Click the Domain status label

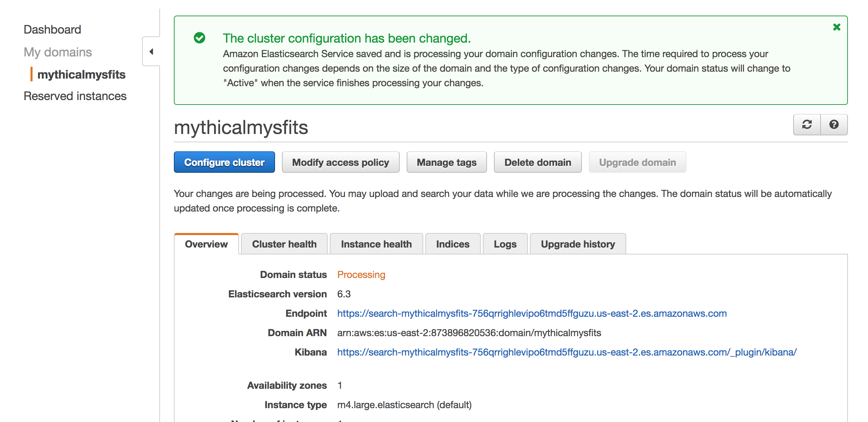pos(293,275)
